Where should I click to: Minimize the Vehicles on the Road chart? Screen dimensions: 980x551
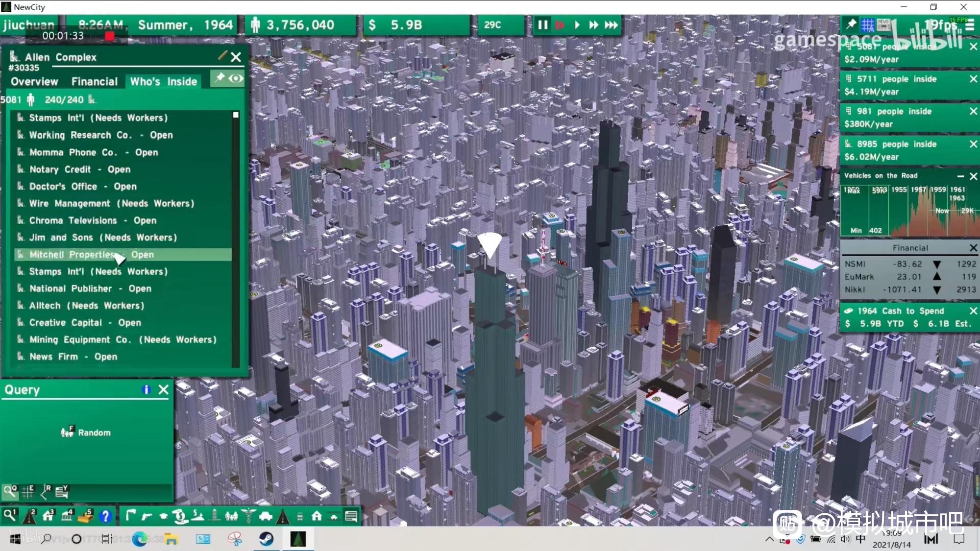tap(960, 176)
